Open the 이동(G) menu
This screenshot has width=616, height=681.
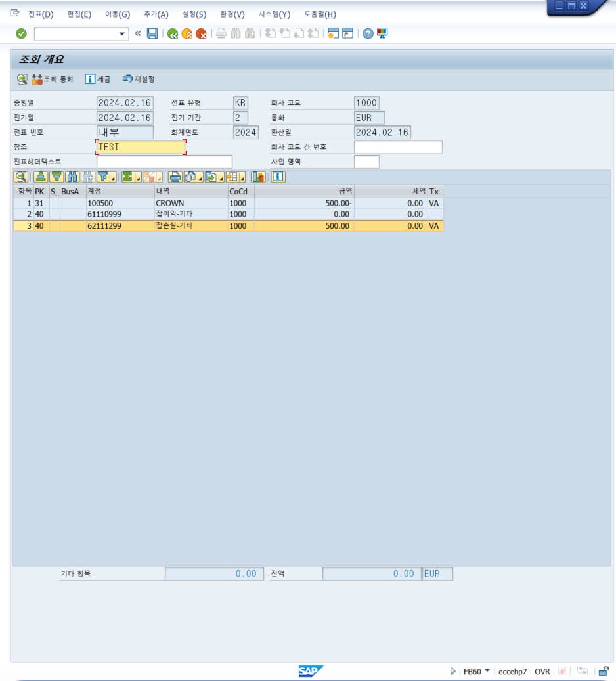[x=118, y=14]
